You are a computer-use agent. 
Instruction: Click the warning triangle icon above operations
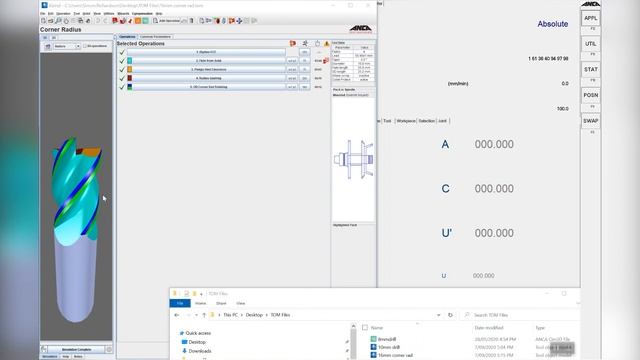[x=327, y=43]
